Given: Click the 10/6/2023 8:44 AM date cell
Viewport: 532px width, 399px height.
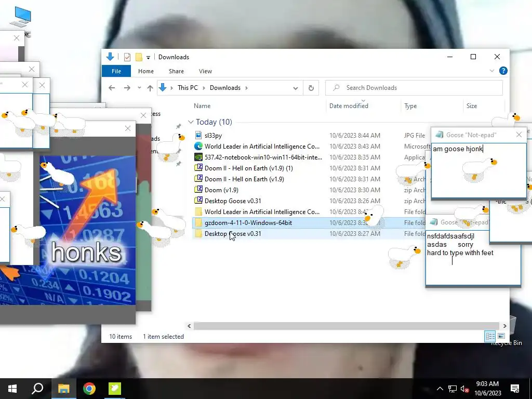Looking at the screenshot, I should [x=354, y=136].
